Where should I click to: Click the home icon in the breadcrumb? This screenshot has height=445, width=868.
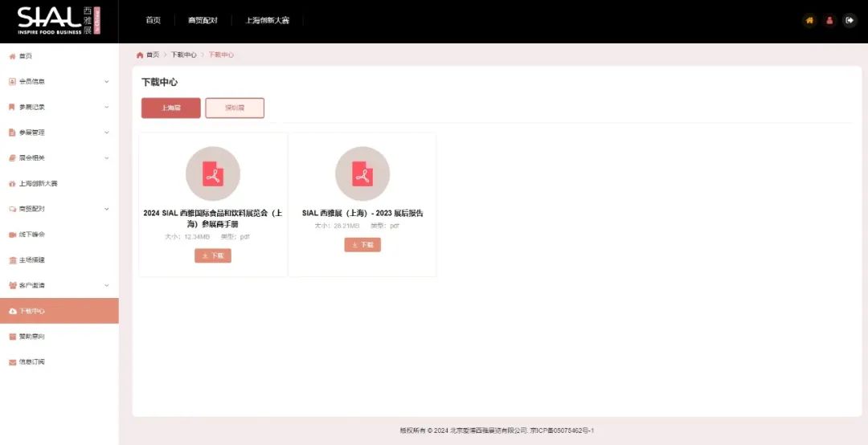coord(140,55)
